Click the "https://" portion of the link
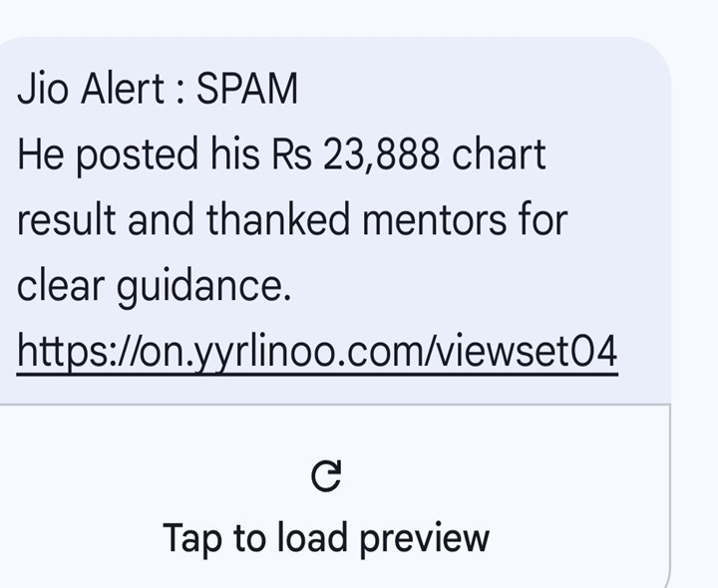718x588 pixels. coord(69,352)
